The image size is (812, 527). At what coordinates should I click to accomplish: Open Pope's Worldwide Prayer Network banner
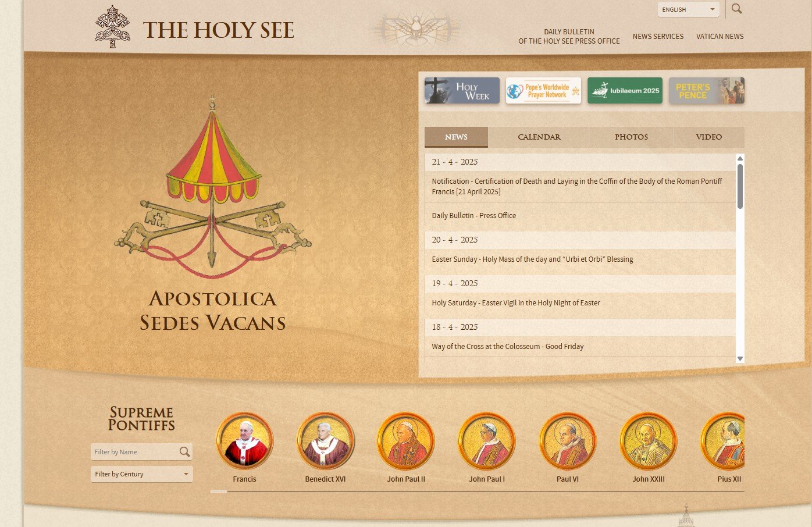(543, 91)
